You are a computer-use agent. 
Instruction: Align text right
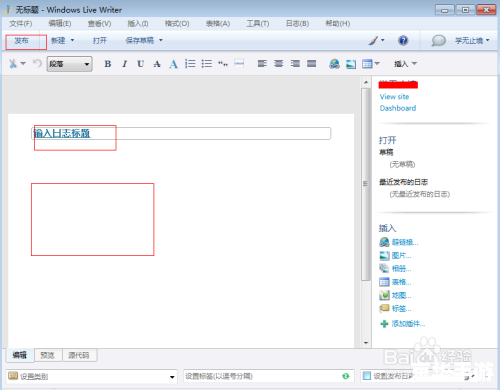pyautogui.click(x=295, y=63)
